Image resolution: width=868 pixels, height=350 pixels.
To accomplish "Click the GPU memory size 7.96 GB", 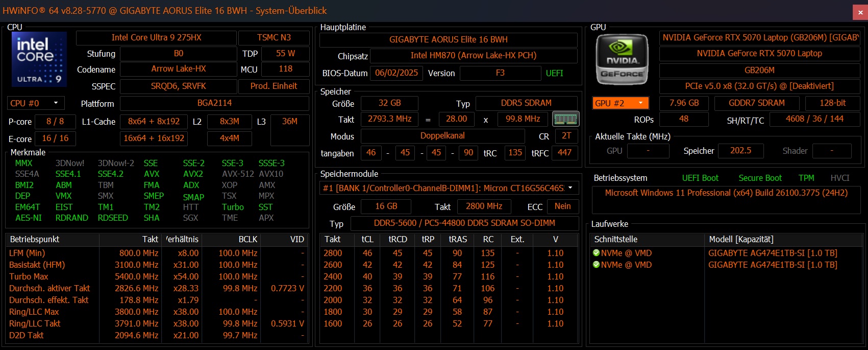I will (x=684, y=103).
